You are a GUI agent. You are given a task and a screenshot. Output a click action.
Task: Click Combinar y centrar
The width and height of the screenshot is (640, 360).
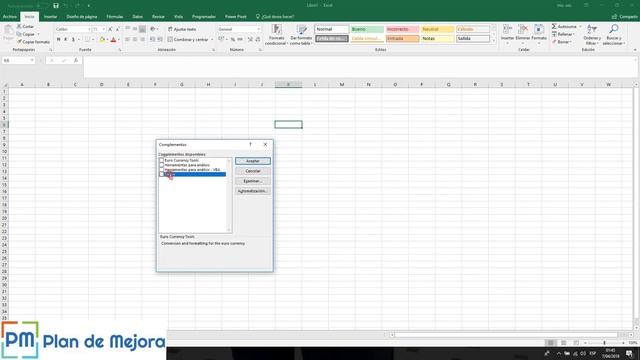(x=188, y=40)
